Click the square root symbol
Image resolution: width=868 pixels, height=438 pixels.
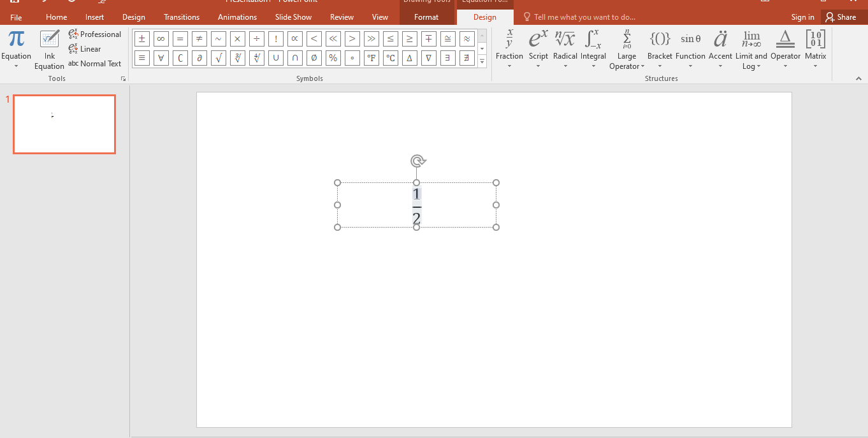218,57
